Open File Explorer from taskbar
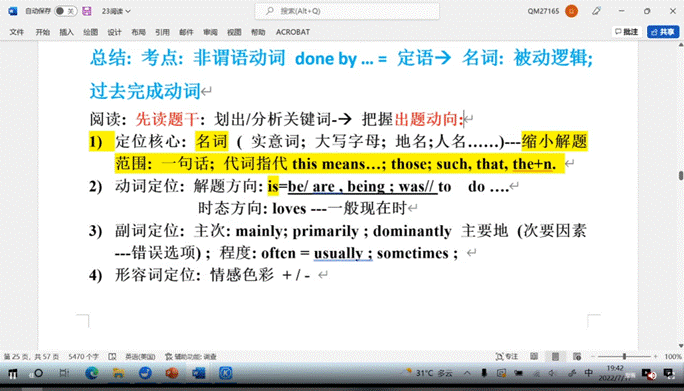This screenshot has width=684, height=391. tap(118, 373)
